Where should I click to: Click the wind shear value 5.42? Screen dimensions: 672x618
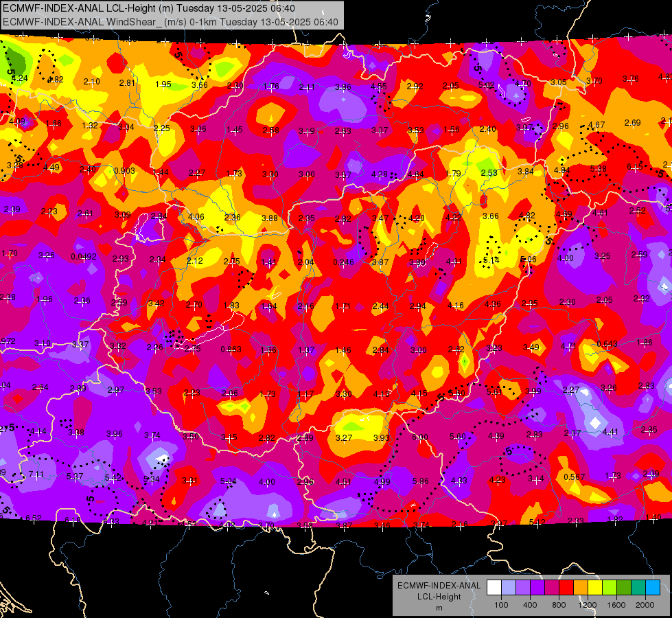[x=113, y=477]
